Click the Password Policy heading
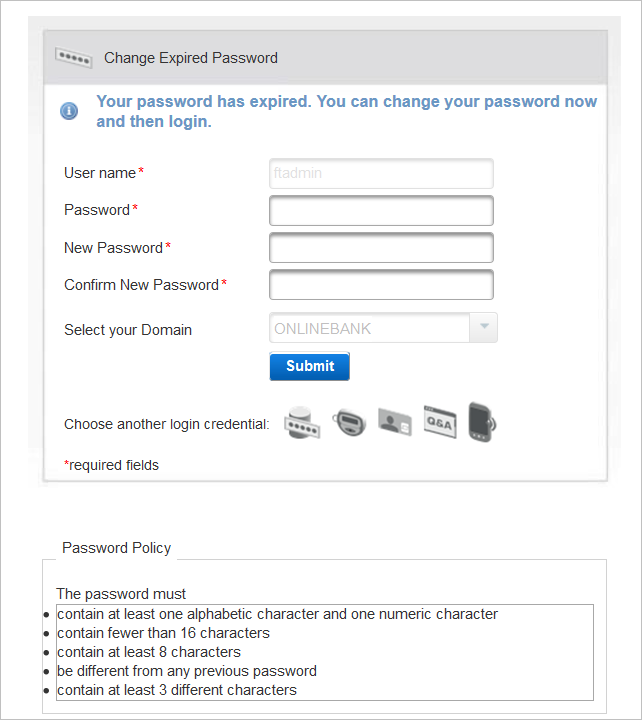Screen dimensions: 642x720 click(116, 548)
